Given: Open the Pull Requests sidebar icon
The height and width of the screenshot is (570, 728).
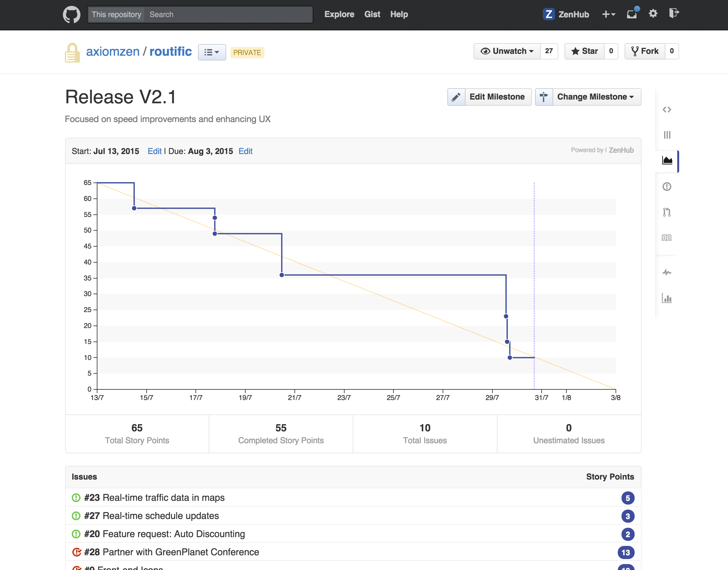Looking at the screenshot, I should pos(667,212).
